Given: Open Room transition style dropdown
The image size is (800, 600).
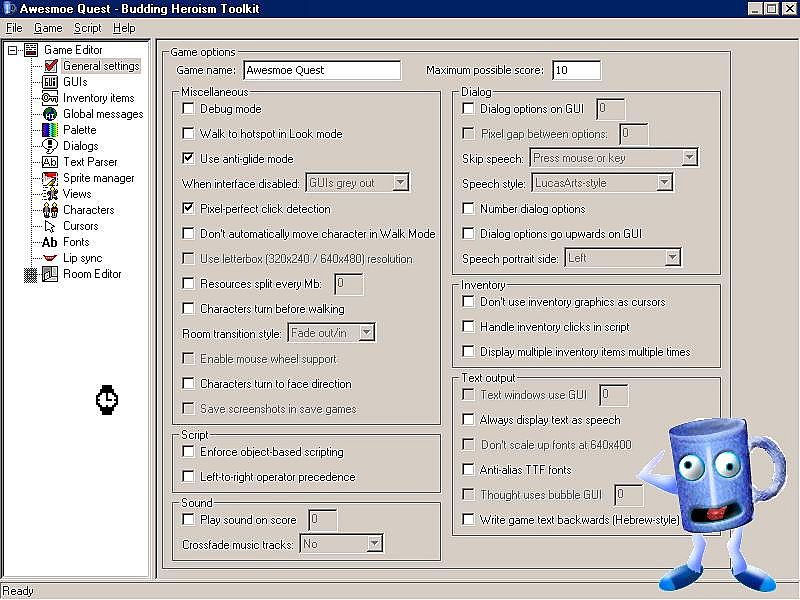Looking at the screenshot, I should click(366, 333).
